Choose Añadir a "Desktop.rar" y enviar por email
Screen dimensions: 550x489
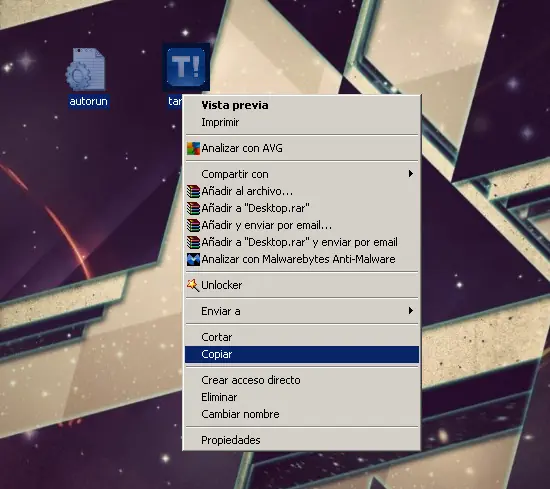point(302,242)
